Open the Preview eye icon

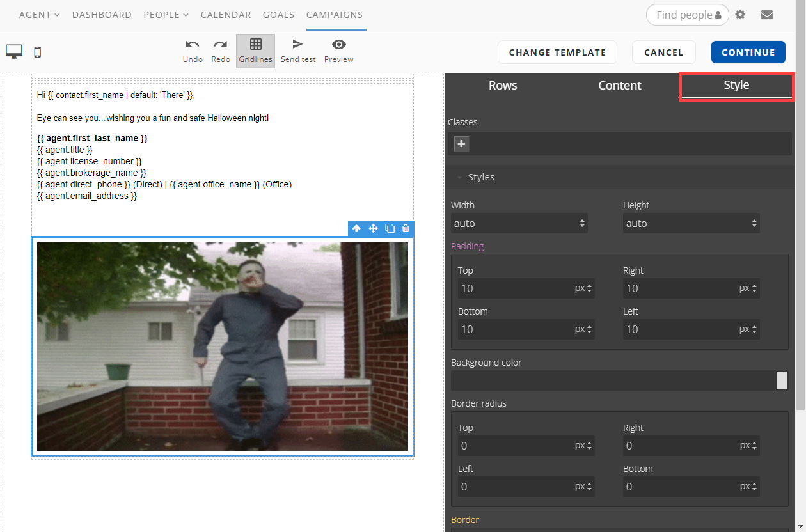pyautogui.click(x=339, y=45)
